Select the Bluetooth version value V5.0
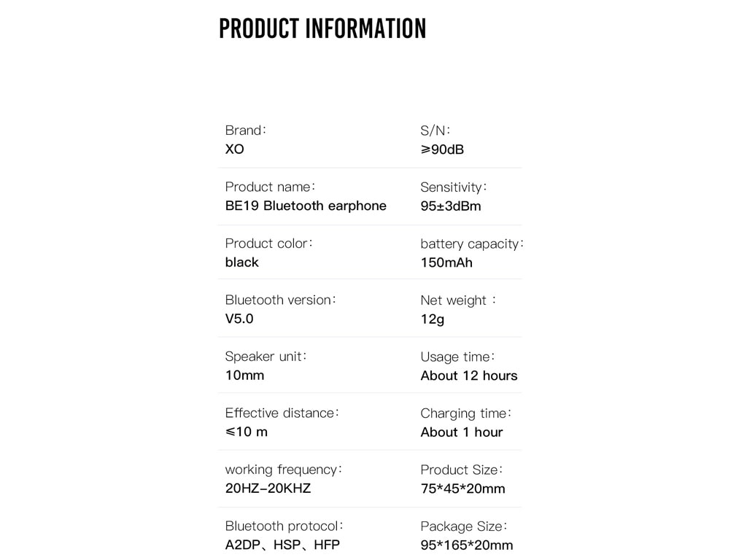Image resolution: width=747 pixels, height=560 pixels. pos(239,319)
